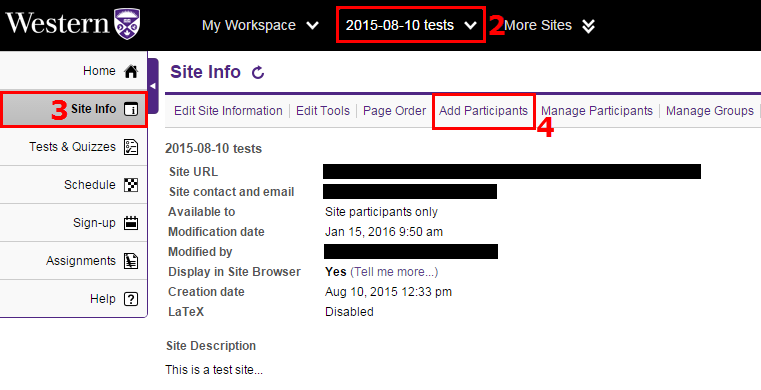The height and width of the screenshot is (390, 761).
Task: Open Schedule in the sidebar
Action: click(90, 185)
